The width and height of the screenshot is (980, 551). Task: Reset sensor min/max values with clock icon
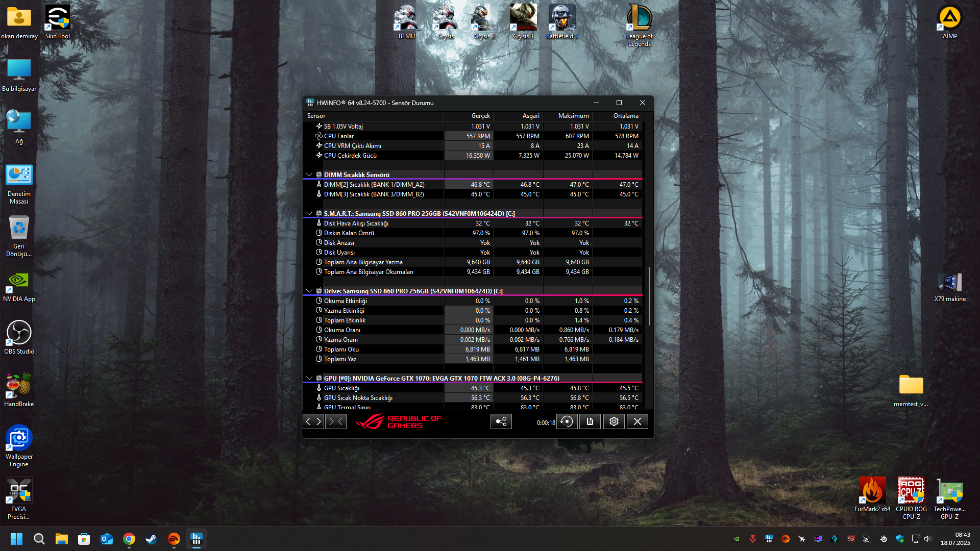[x=567, y=421]
